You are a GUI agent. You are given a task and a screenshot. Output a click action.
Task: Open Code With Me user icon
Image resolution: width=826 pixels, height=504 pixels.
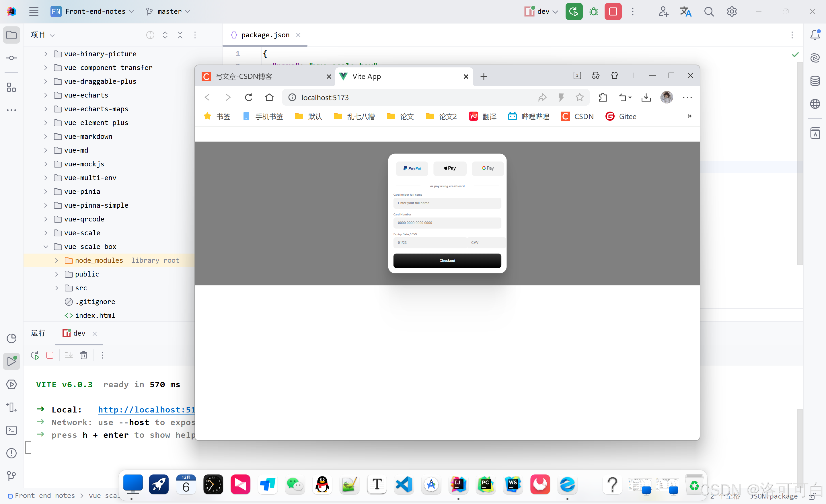[663, 11]
